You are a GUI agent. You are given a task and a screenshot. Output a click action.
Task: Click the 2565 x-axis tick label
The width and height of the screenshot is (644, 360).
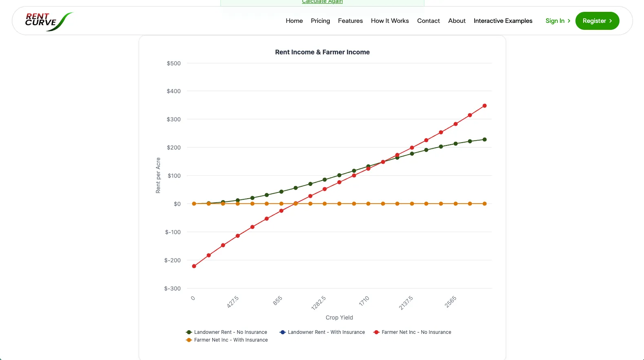tap(451, 302)
